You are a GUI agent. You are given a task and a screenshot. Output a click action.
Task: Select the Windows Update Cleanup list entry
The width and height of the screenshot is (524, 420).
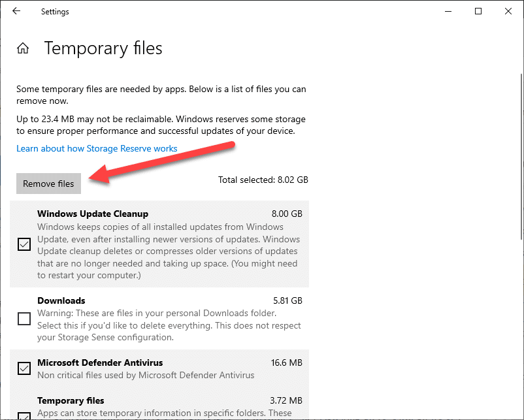pyautogui.click(x=93, y=214)
